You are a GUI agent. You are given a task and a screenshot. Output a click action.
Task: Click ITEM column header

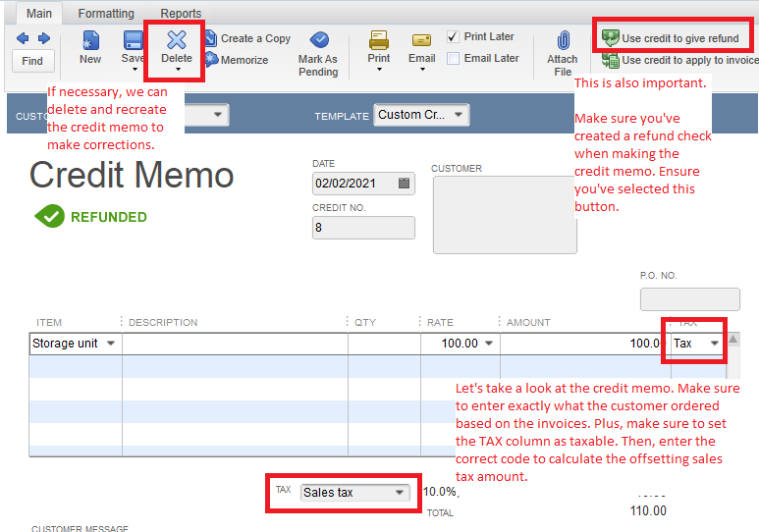click(x=49, y=322)
